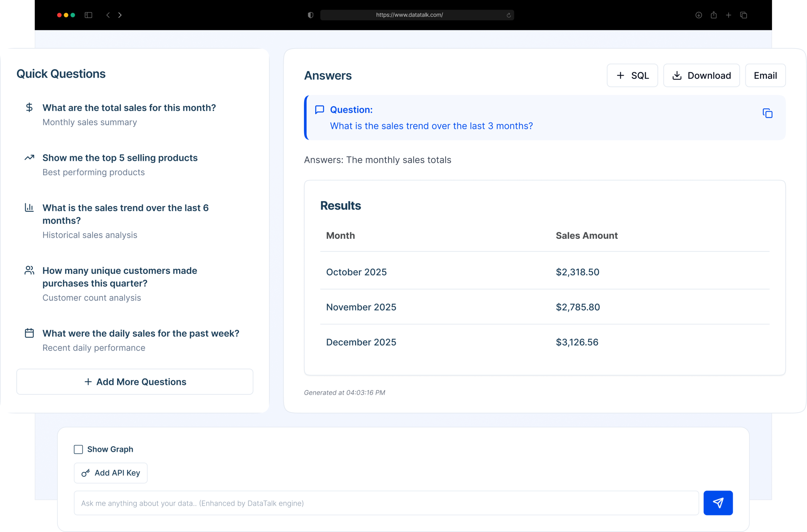Click the Add API Key button

pos(111,472)
